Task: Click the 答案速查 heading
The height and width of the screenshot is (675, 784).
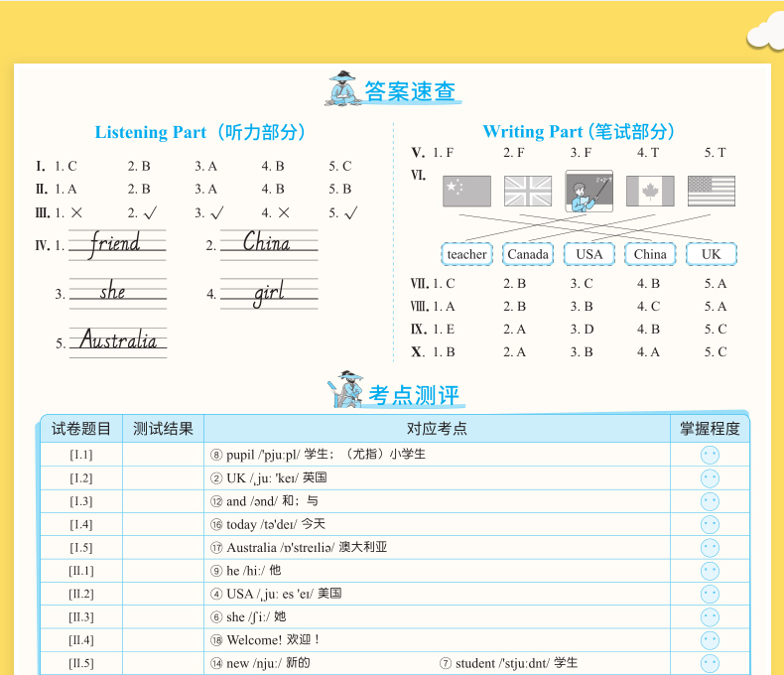Action: (410, 91)
